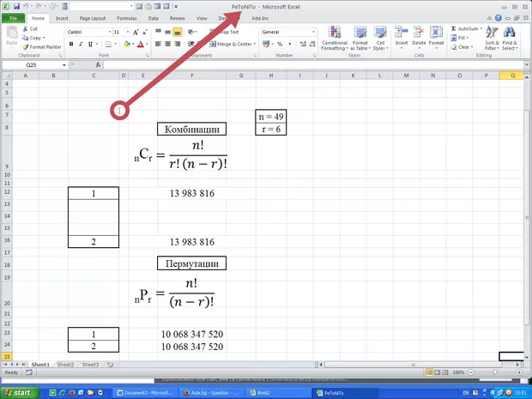Open Find & Select binoculars menu
The width and height of the screenshot is (532, 399).
[x=510, y=39]
